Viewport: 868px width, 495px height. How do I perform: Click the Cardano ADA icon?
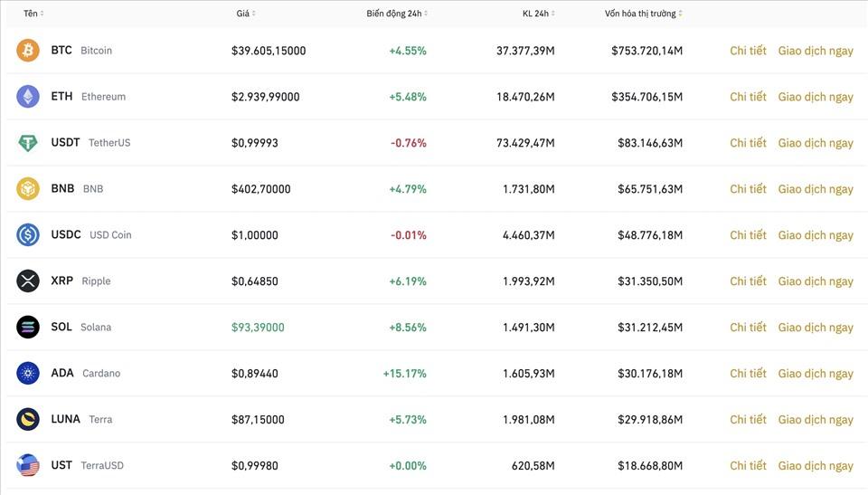point(28,373)
